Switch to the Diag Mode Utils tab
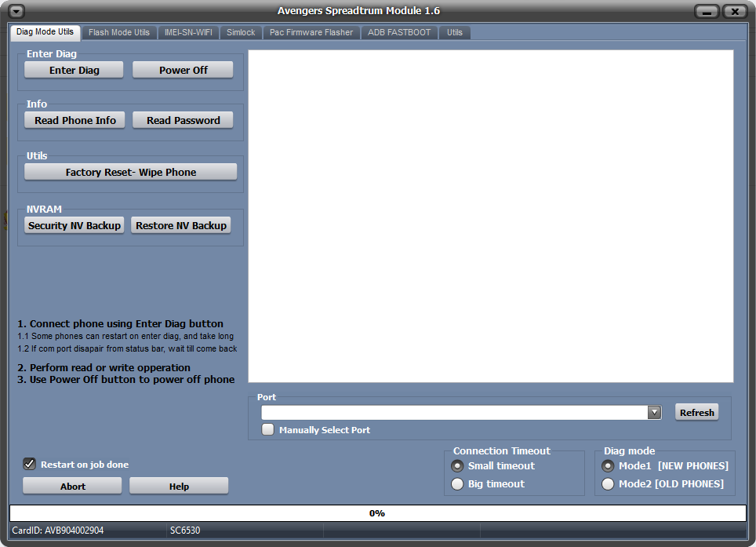Screen dimensions: 756x547 (x=45, y=32)
